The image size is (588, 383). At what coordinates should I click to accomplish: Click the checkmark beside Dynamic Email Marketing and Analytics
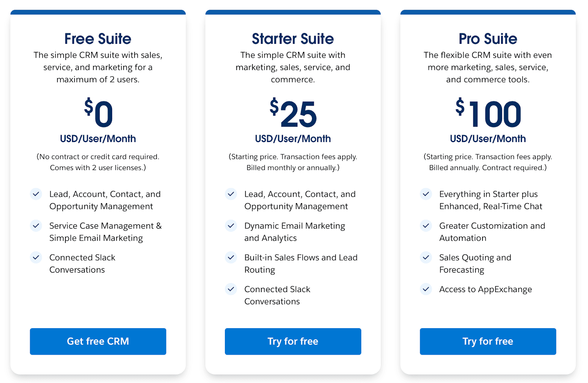point(231,226)
